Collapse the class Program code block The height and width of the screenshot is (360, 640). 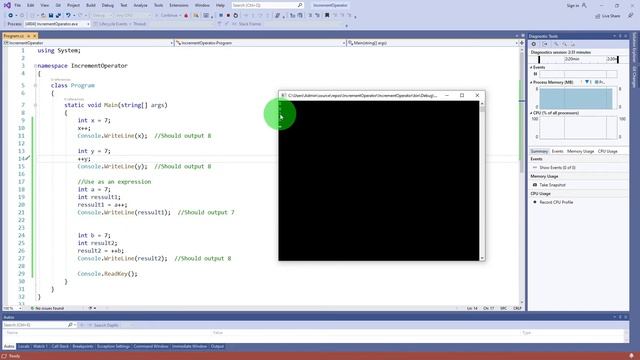[36, 86]
